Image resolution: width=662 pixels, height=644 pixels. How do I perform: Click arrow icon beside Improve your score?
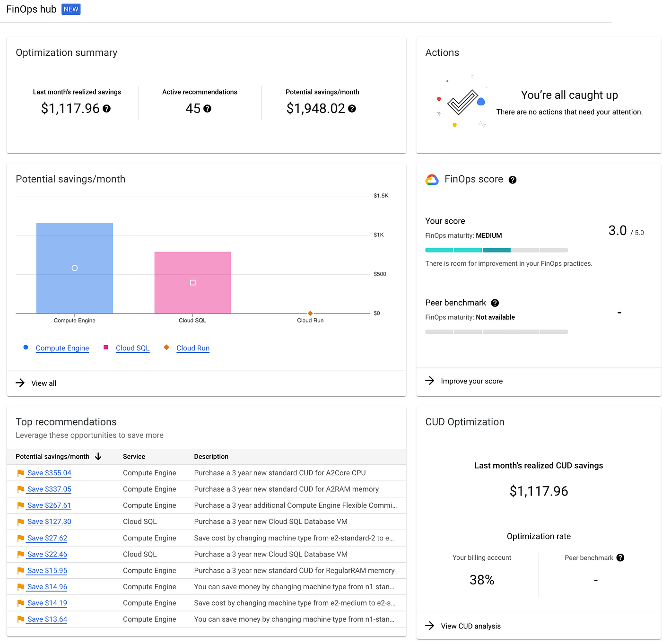[429, 381]
